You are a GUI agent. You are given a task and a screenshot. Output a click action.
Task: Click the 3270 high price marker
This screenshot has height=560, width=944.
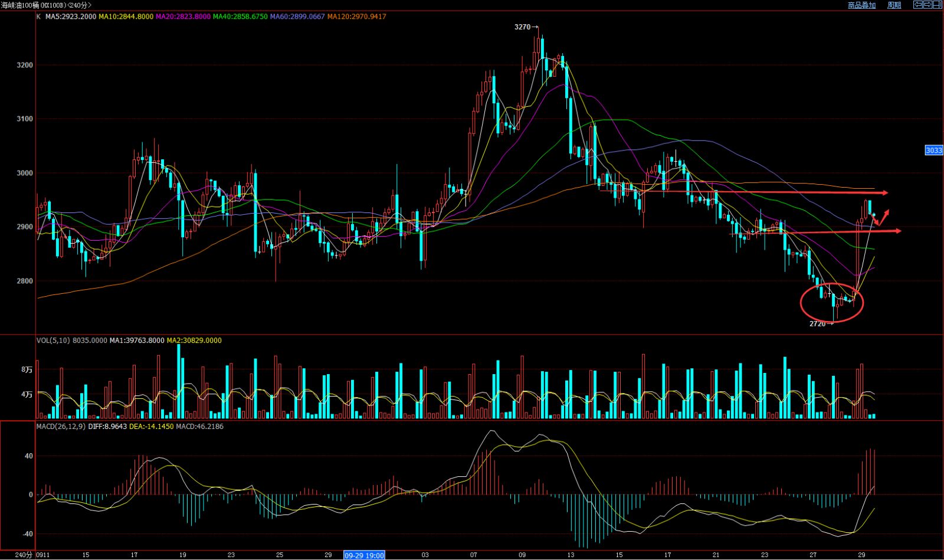[x=526, y=27]
